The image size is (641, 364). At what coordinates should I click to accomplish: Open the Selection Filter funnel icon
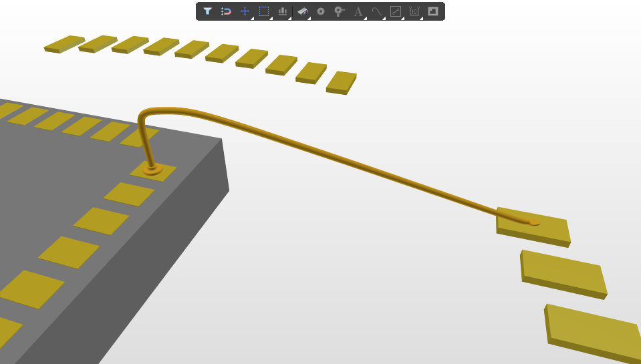point(207,11)
